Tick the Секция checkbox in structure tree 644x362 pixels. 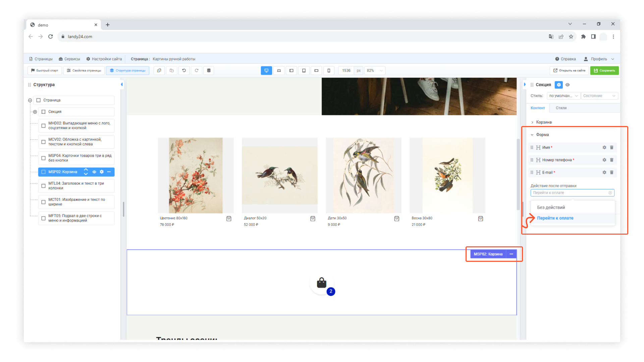(x=44, y=112)
